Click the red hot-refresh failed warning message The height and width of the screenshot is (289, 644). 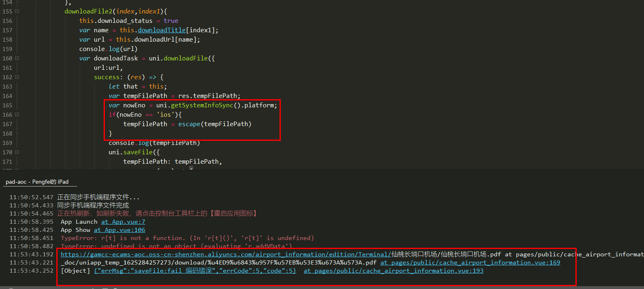pyautogui.click(x=157, y=213)
